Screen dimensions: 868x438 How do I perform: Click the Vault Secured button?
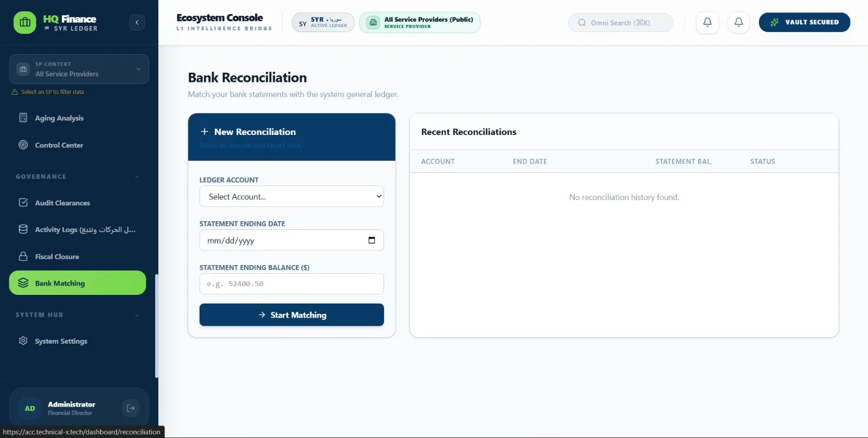pos(805,22)
